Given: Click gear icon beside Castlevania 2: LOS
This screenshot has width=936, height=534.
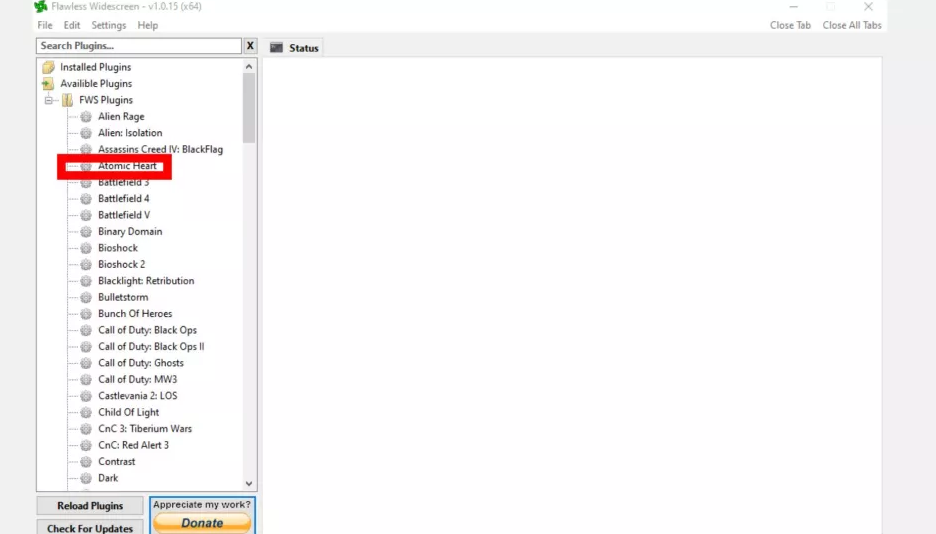Looking at the screenshot, I should tap(86, 396).
